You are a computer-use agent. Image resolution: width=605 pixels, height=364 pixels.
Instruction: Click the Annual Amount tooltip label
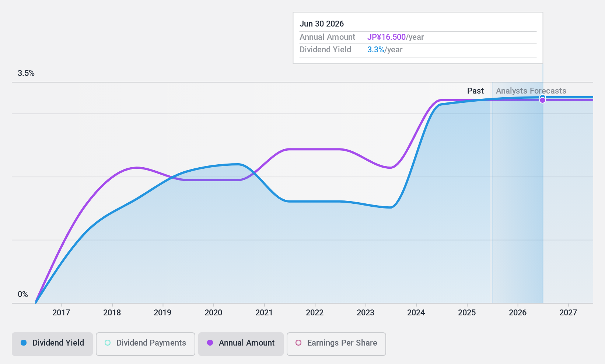click(x=327, y=37)
